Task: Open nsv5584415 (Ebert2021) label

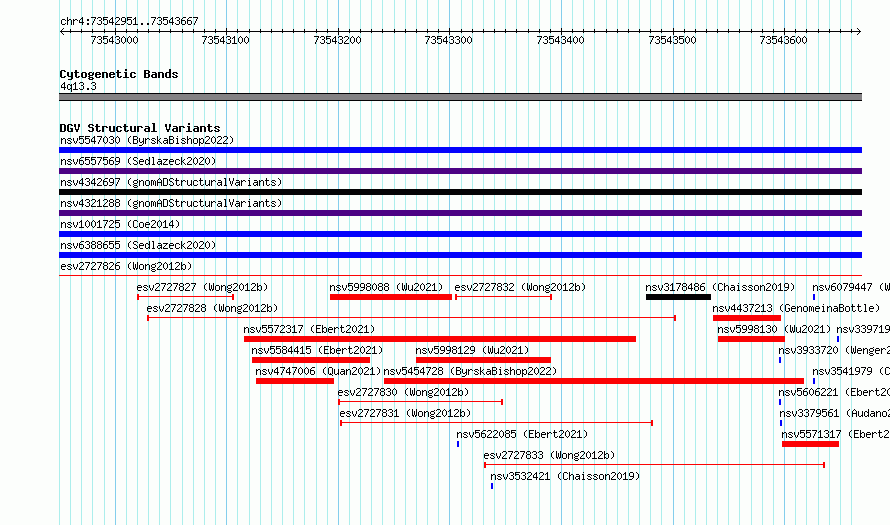Action: [317, 350]
